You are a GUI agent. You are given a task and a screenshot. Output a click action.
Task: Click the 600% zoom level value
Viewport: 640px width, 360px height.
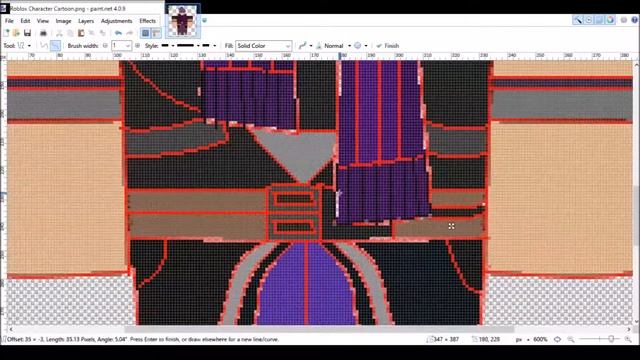click(540, 339)
